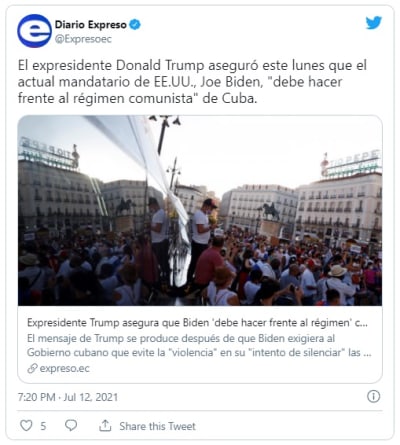Open the @Expresoec handle
Viewport: 400px width, 445px height.
(x=83, y=39)
